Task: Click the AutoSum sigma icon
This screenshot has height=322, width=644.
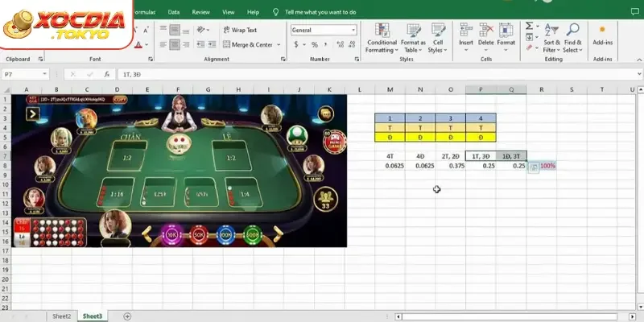Action: point(529,27)
